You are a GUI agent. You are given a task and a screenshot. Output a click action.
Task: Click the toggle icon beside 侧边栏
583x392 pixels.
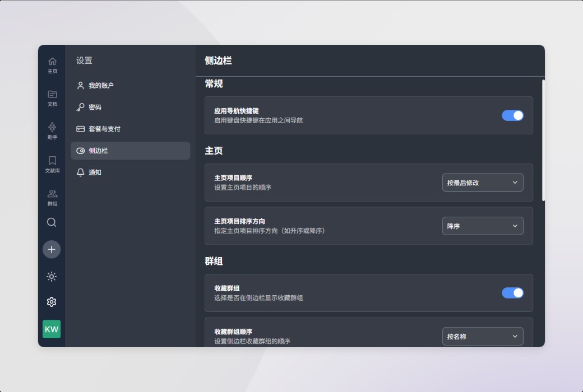80,151
